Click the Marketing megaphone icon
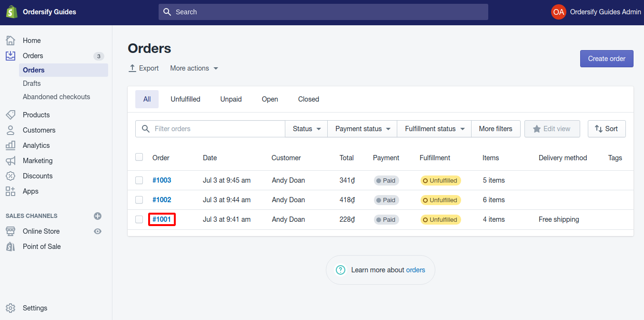The height and width of the screenshot is (320, 644). pos(10,161)
